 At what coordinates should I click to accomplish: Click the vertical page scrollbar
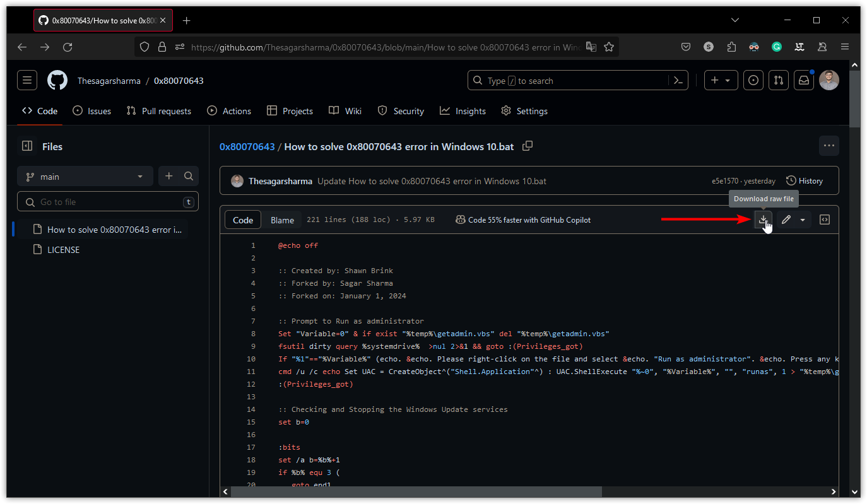point(855,98)
